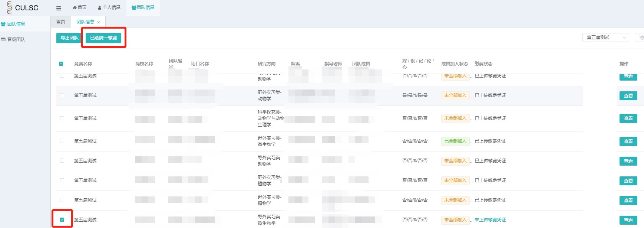The width and height of the screenshot is (644, 228).
Task: Open 个人信息 in top navigation
Action: point(109,7)
